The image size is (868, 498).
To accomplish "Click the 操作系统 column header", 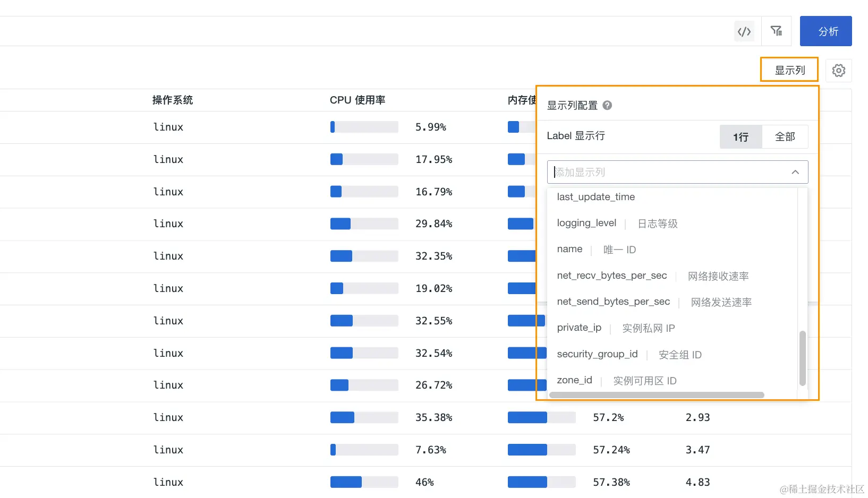I will tap(173, 100).
